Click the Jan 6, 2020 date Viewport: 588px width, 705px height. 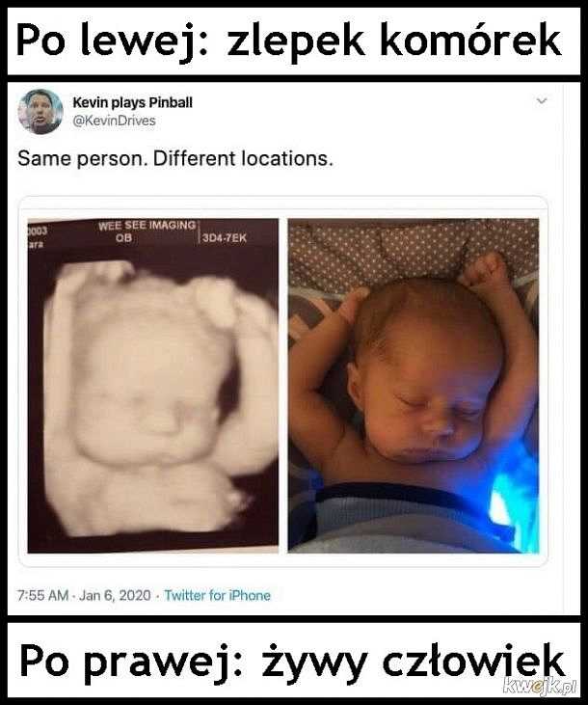[x=115, y=595]
